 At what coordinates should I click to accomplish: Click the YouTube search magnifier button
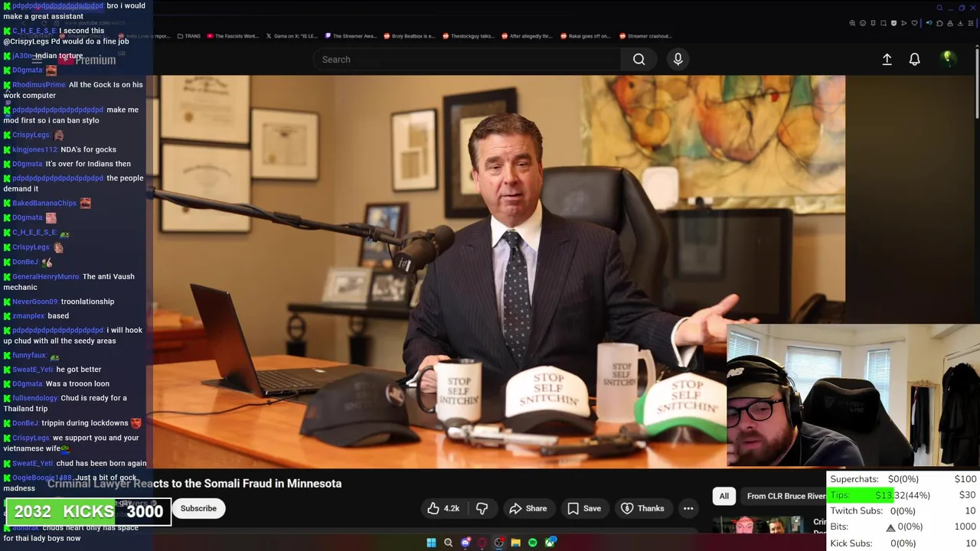[x=639, y=59]
